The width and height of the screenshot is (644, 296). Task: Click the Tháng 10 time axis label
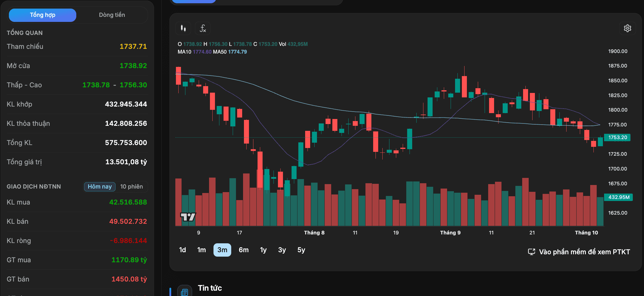pyautogui.click(x=586, y=233)
